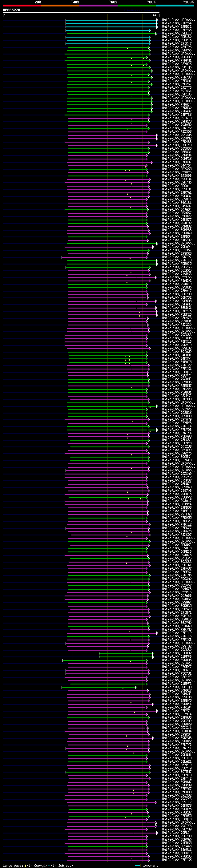Click the green alignment bar for UniRef100_Q9LLL8
This screenshot has width=197, height=868.
[112, 33]
